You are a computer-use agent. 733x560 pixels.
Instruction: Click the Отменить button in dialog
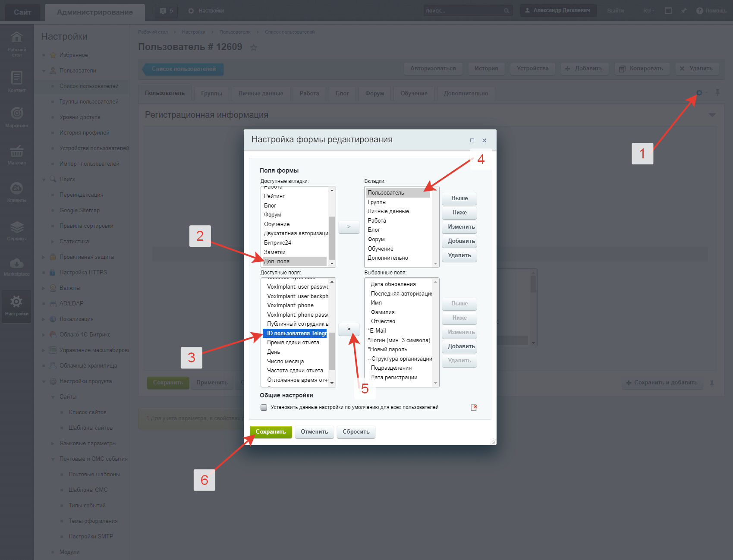tap(315, 432)
